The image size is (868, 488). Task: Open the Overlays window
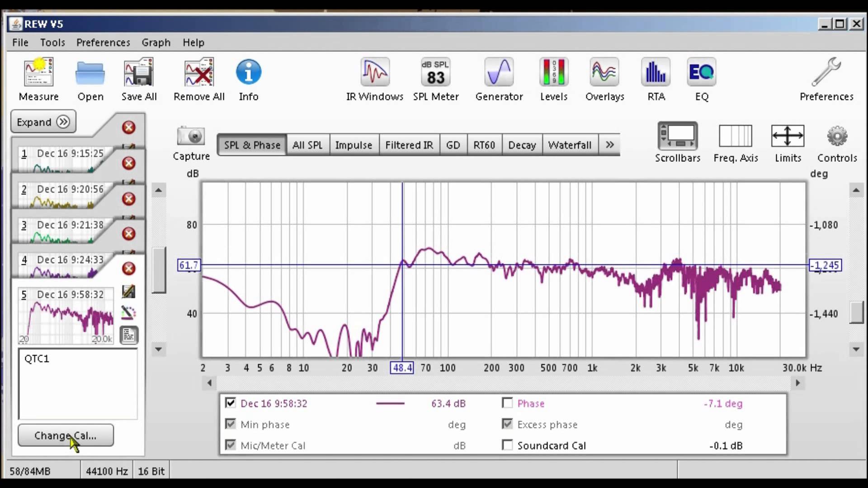point(604,72)
